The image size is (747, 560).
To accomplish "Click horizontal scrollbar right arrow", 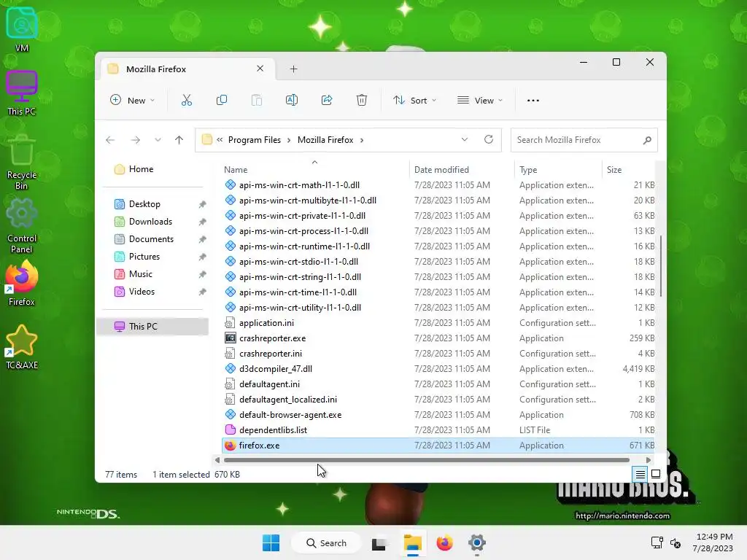I will (648, 460).
